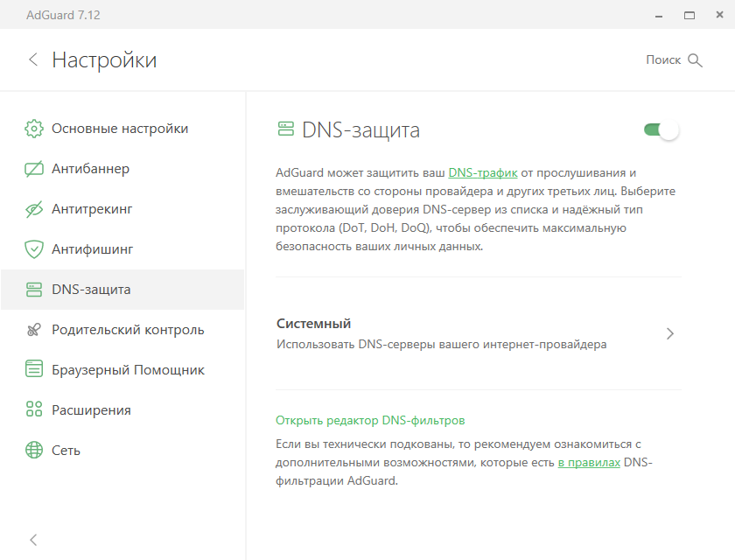
Task: Open the Расширения section
Action: tap(122, 410)
